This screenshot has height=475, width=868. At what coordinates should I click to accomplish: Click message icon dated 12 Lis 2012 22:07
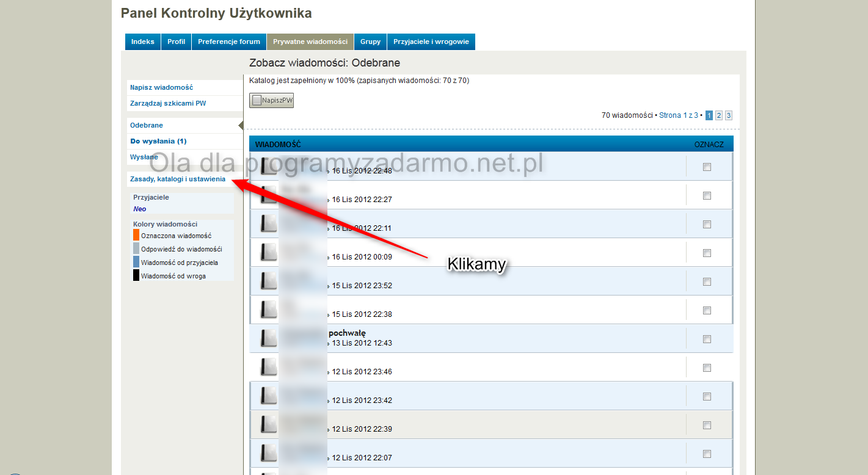(269, 453)
